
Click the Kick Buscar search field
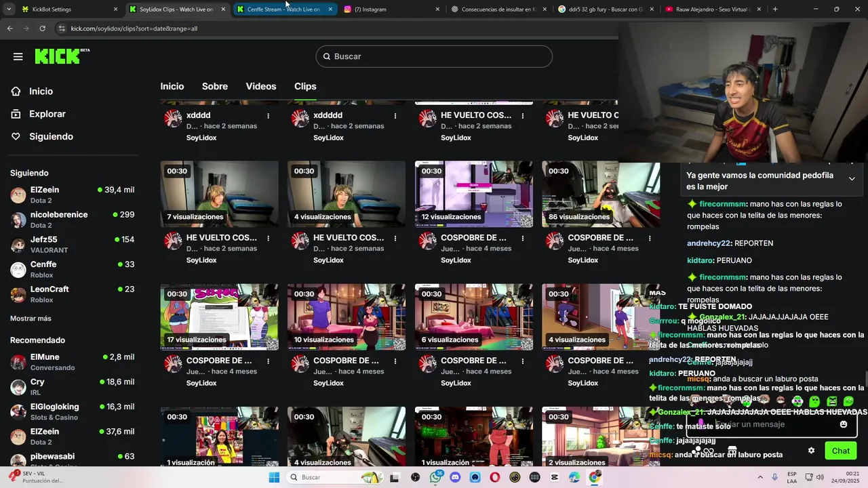(434, 56)
